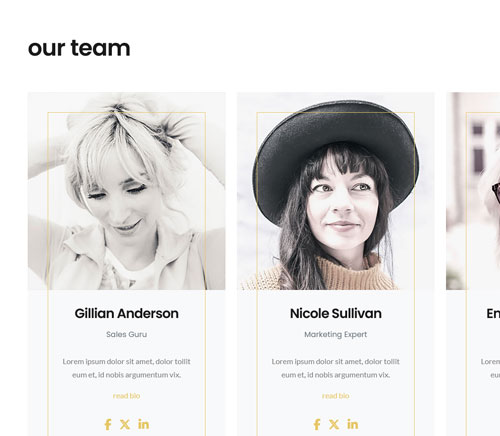Select the partially visible third team member photo

click(473, 191)
